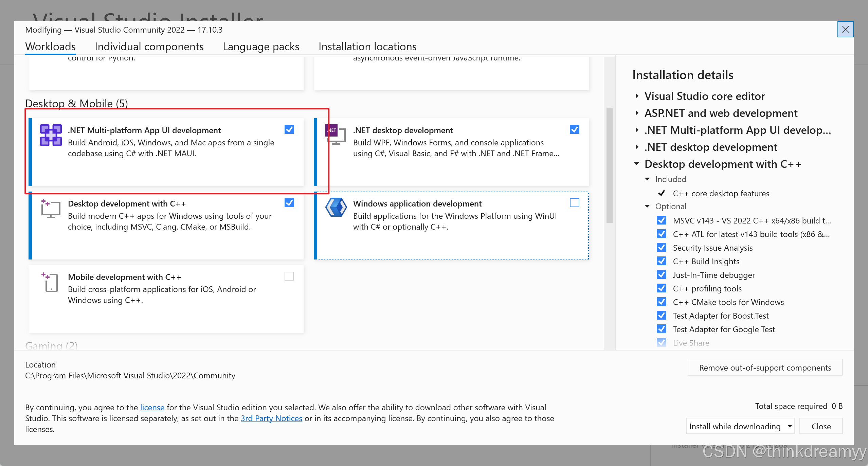Expand ASP.NET and web development details
868x466 pixels.
coord(637,113)
